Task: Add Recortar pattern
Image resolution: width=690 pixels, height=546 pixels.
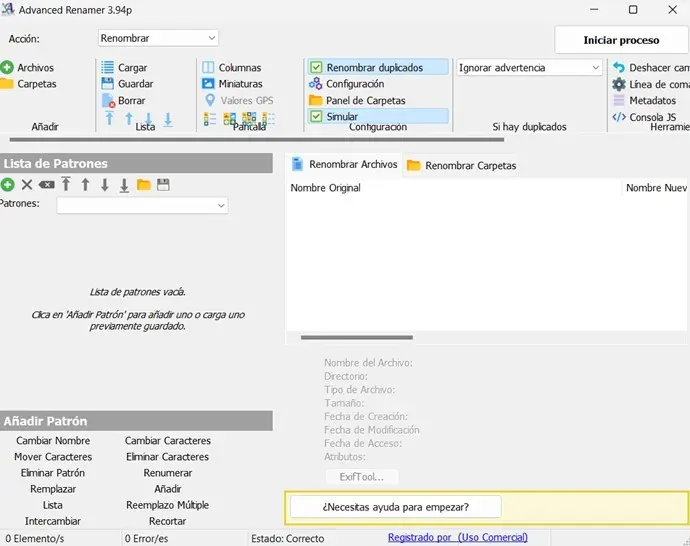Action: pos(168,521)
